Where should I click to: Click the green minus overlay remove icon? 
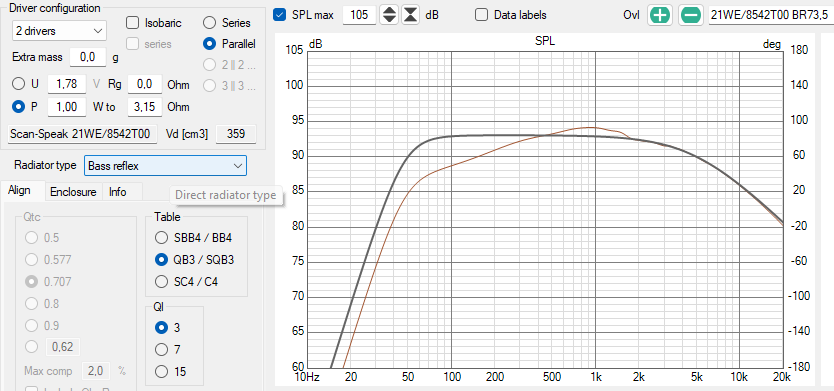pyautogui.click(x=691, y=15)
